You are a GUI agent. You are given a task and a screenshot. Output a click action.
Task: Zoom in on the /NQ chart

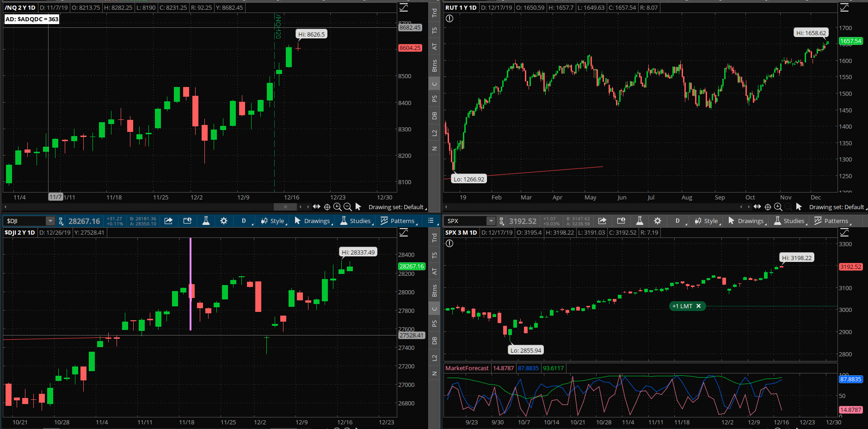[338, 207]
